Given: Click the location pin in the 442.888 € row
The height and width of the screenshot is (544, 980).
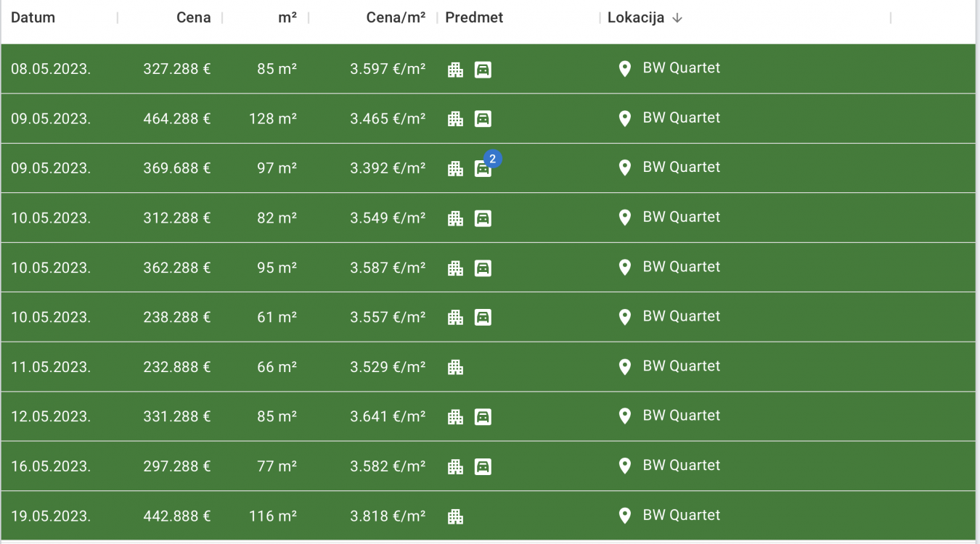Looking at the screenshot, I should click(x=624, y=516).
